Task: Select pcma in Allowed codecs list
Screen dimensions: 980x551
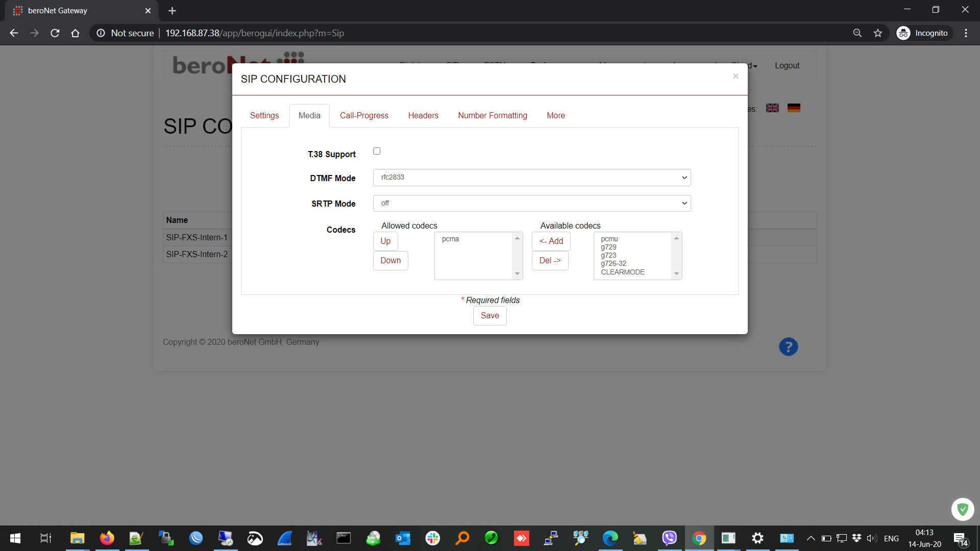Action: pos(450,239)
